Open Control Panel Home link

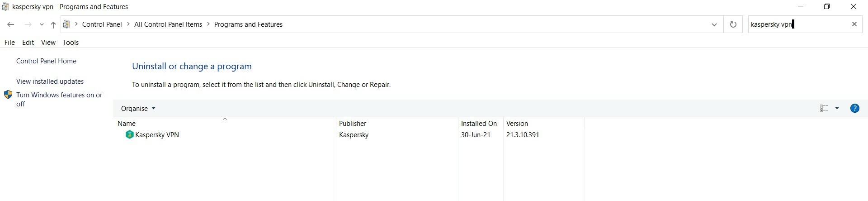(46, 61)
